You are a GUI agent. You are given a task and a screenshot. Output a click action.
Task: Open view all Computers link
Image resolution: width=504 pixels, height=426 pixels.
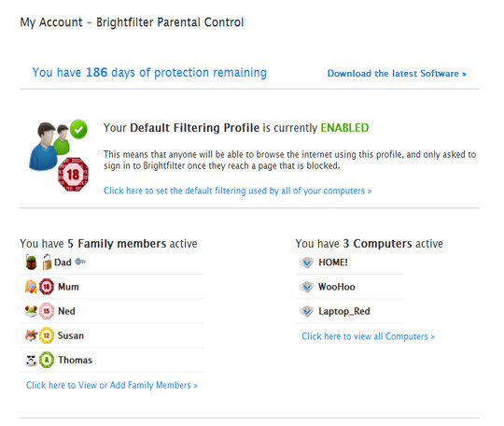(369, 336)
